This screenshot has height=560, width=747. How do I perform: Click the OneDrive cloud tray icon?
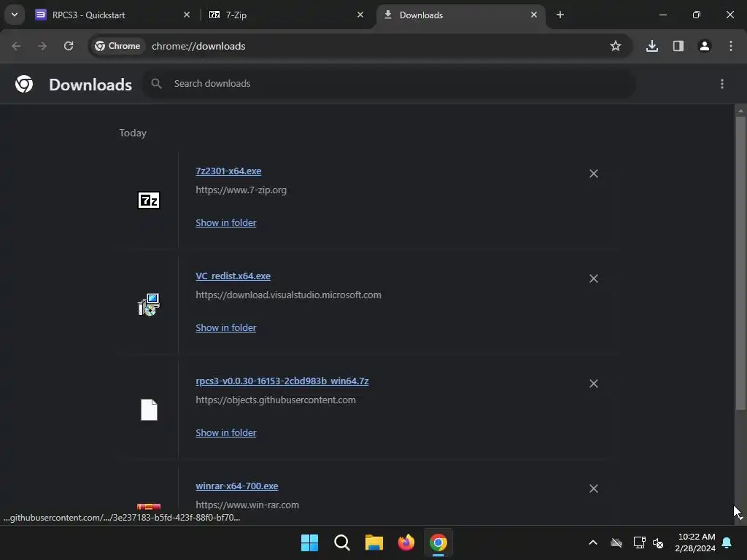click(x=616, y=542)
